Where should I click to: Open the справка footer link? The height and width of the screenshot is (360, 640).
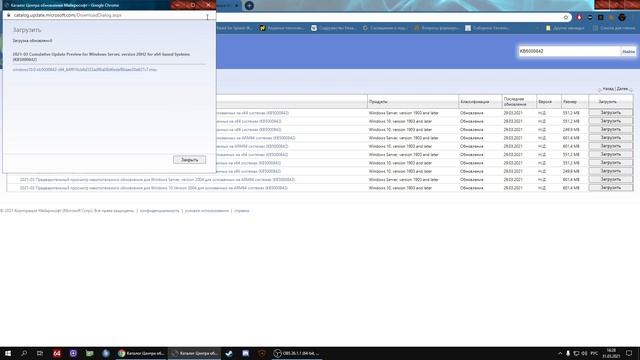241,211
